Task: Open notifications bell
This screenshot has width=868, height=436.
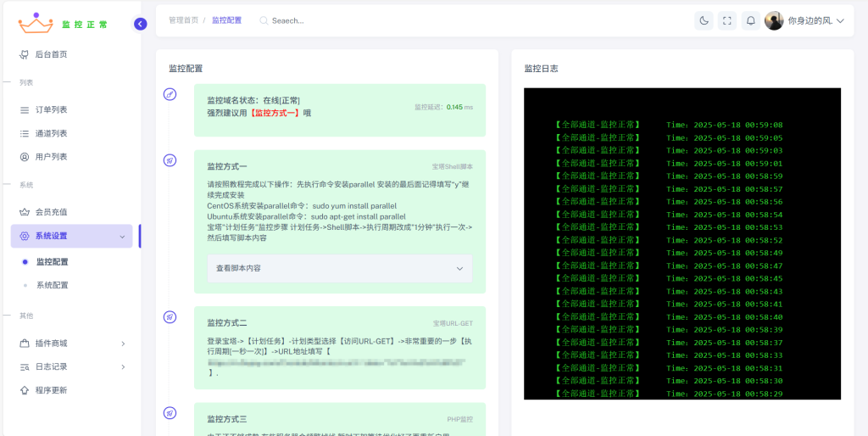Action: pos(751,20)
